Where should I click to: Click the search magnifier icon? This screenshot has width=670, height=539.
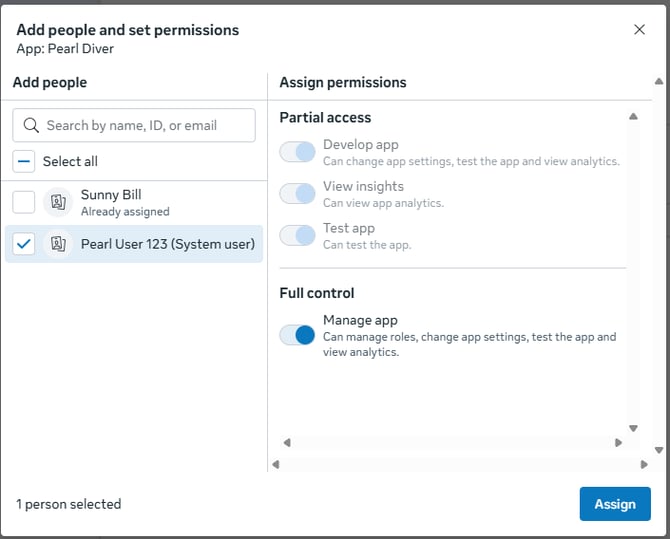coord(31,125)
